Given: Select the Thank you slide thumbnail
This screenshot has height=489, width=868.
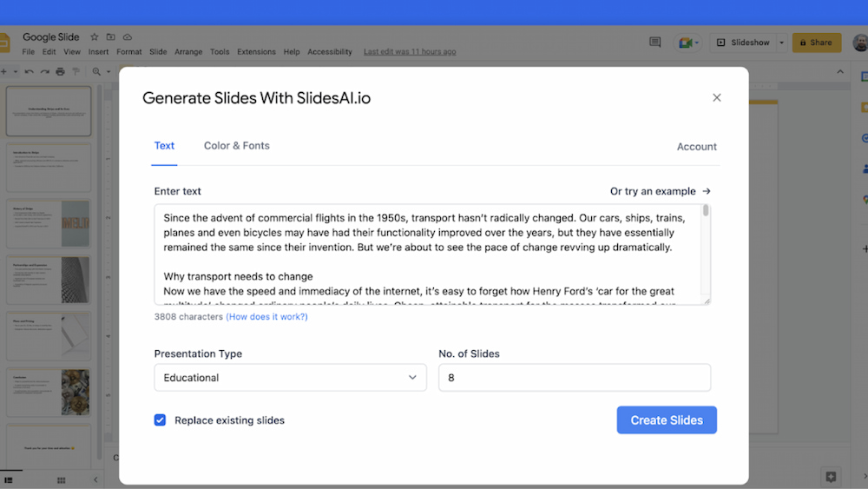Looking at the screenshot, I should pyautogui.click(x=49, y=447).
